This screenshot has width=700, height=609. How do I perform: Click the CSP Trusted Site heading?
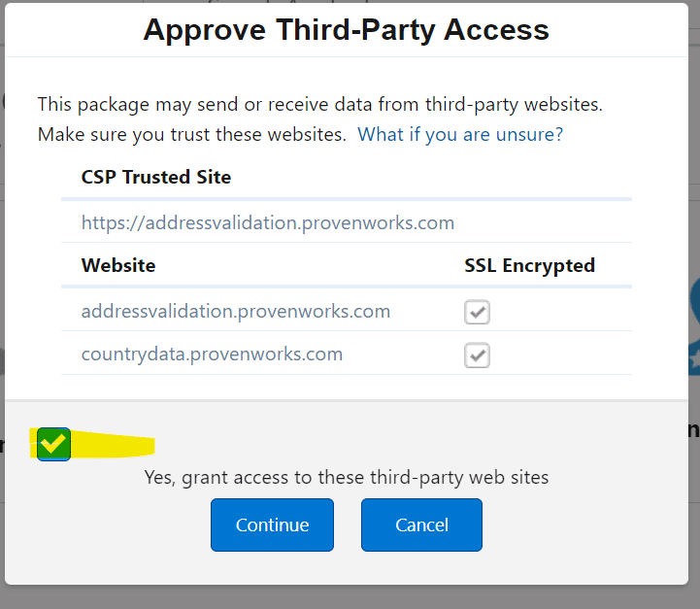point(156,177)
